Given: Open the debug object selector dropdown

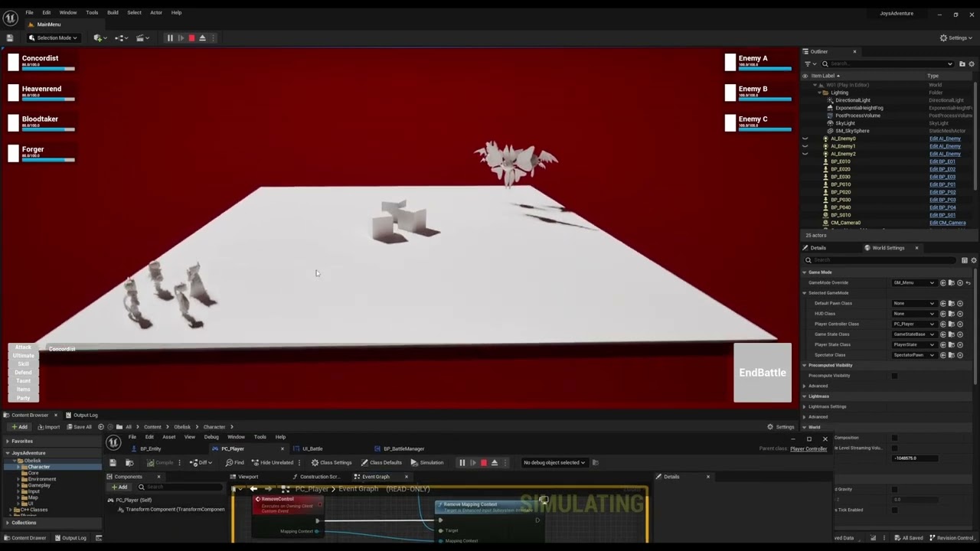Looking at the screenshot, I should (554, 462).
